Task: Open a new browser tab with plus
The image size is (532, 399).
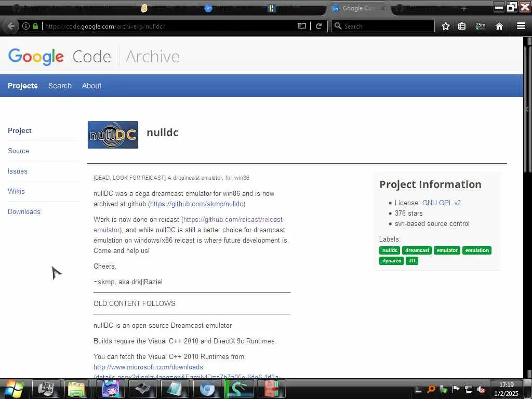Action: tap(464, 8)
